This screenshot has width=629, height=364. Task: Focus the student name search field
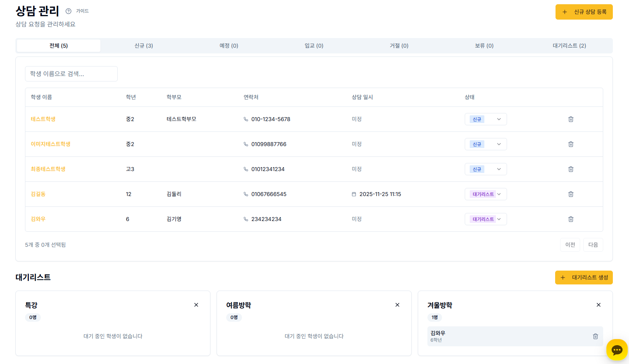71,74
